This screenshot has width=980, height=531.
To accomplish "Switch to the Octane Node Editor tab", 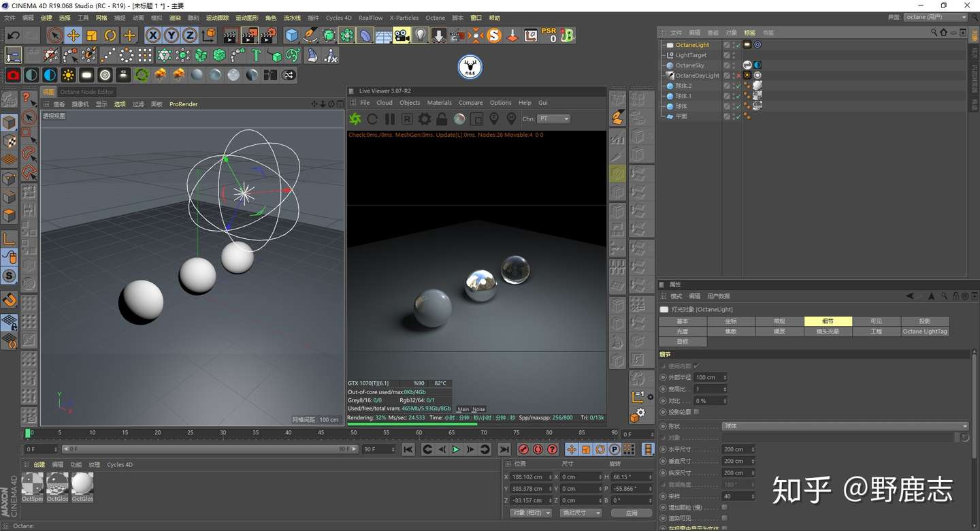I will (x=86, y=92).
